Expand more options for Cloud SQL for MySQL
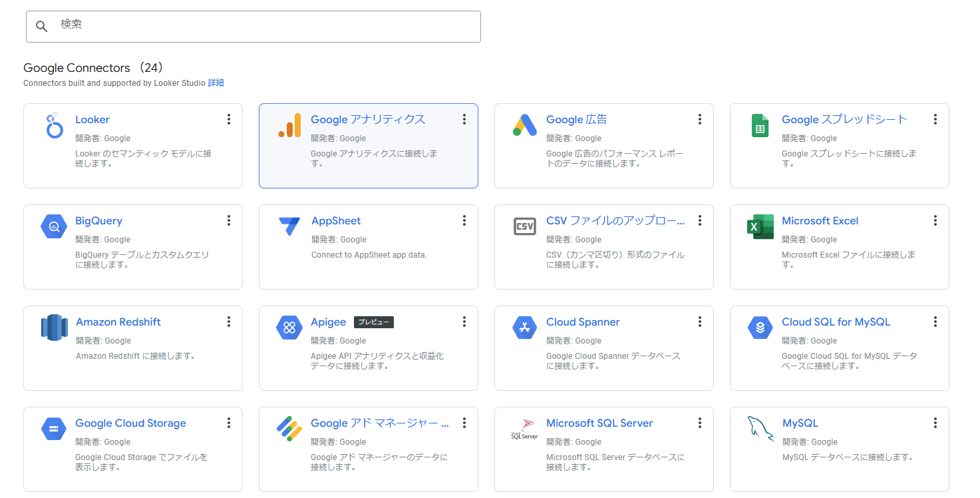This screenshot has width=980, height=498. tap(935, 322)
